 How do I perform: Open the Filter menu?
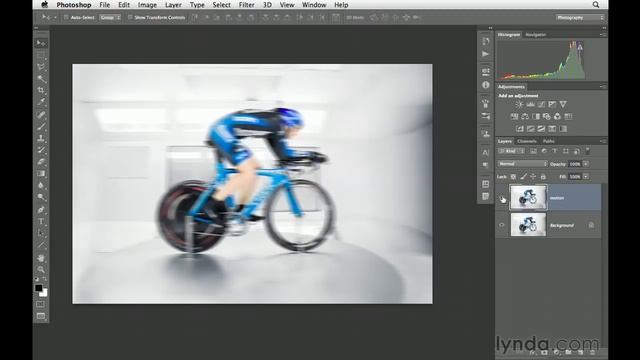point(247,5)
